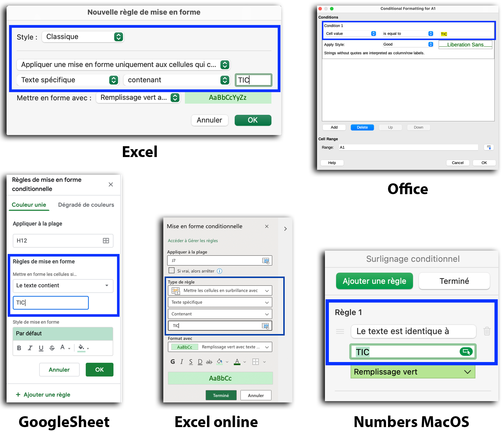Close Mise en forme conditionnelle panel
The height and width of the screenshot is (432, 504).
click(x=267, y=226)
